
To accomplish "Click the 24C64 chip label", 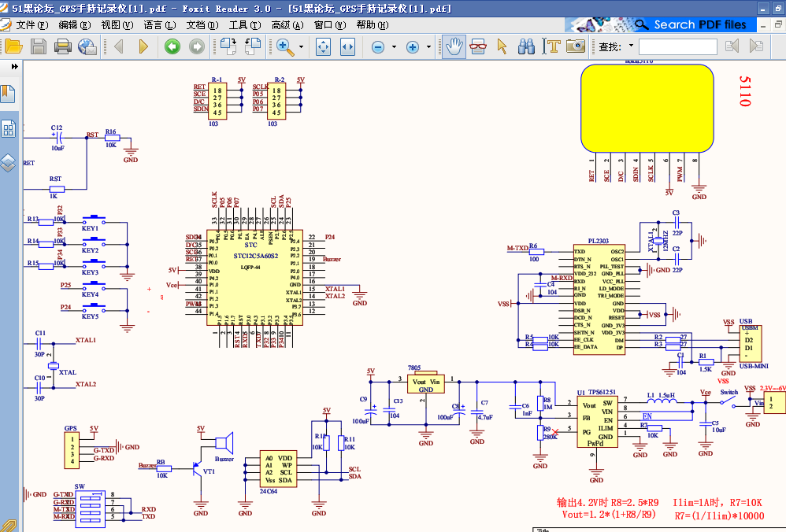I will 269,491.
